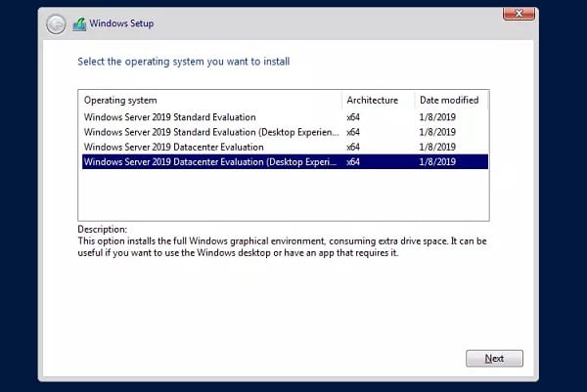
Task: Click the Next button
Action: click(x=494, y=359)
